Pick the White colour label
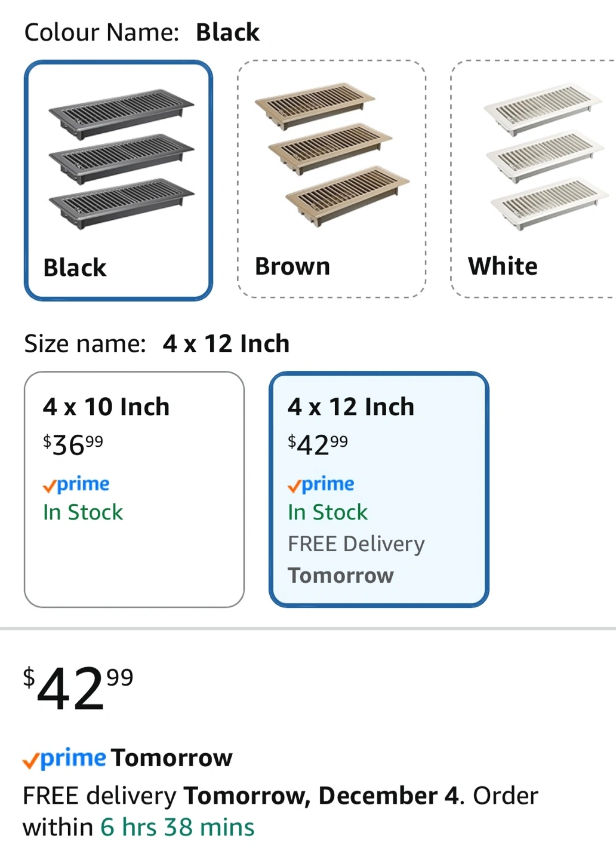This screenshot has width=616, height=860. click(503, 266)
